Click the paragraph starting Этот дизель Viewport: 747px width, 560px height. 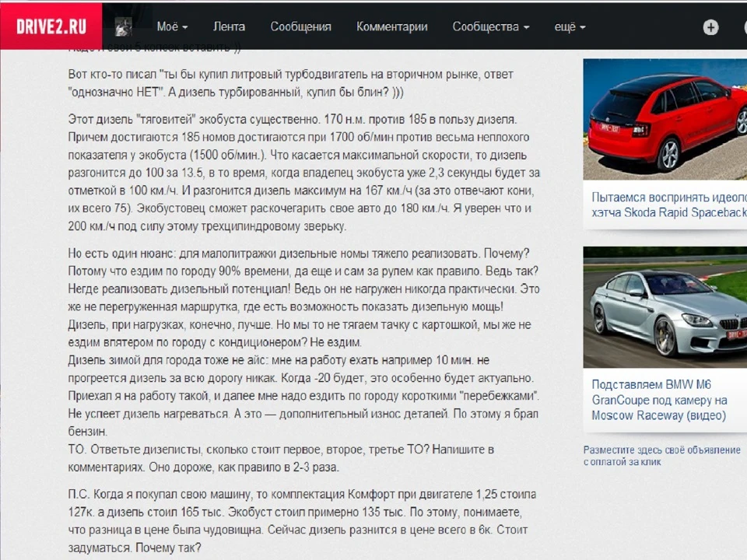point(304,173)
